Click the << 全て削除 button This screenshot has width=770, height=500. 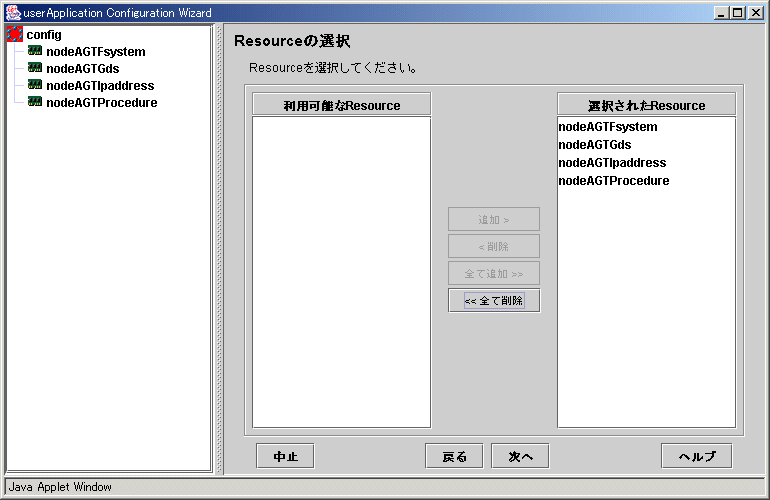pos(494,300)
